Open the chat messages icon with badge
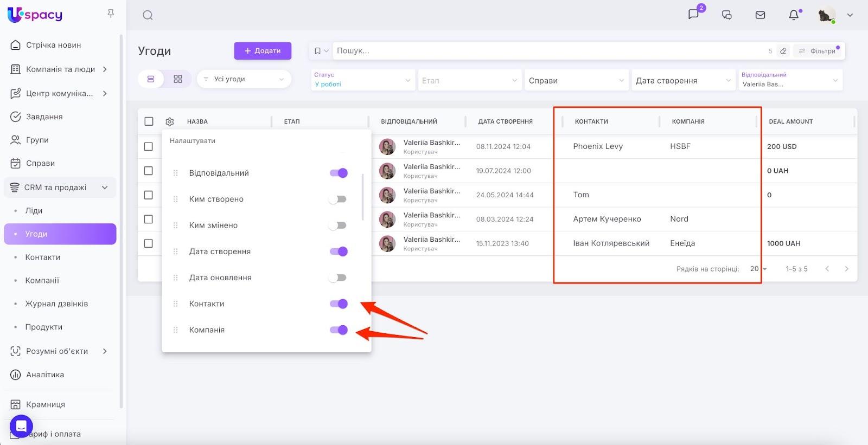This screenshot has width=868, height=445. [x=693, y=15]
